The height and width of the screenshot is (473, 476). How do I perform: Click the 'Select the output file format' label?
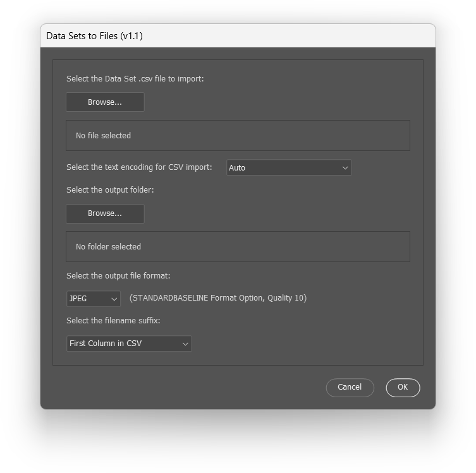point(118,276)
